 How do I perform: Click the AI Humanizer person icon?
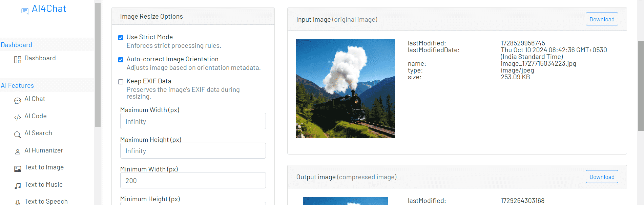pyautogui.click(x=18, y=152)
